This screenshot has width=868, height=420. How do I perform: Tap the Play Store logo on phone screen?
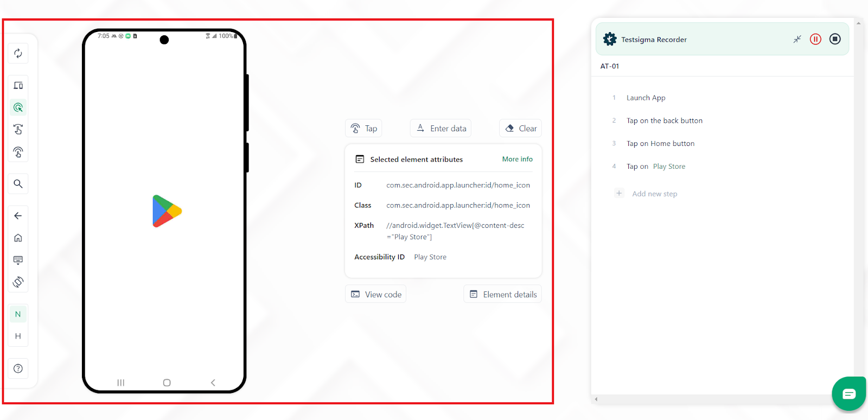(167, 211)
